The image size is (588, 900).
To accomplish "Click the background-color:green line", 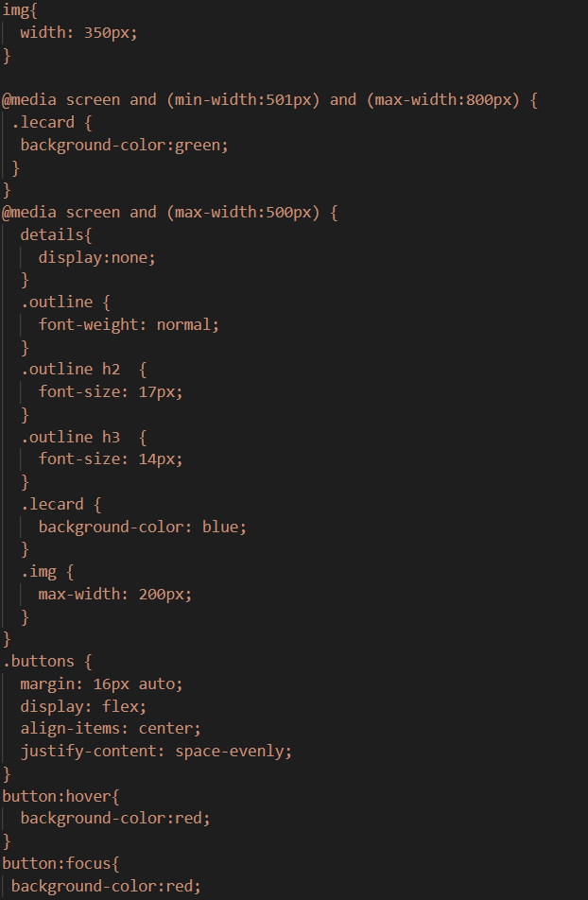I will (124, 146).
